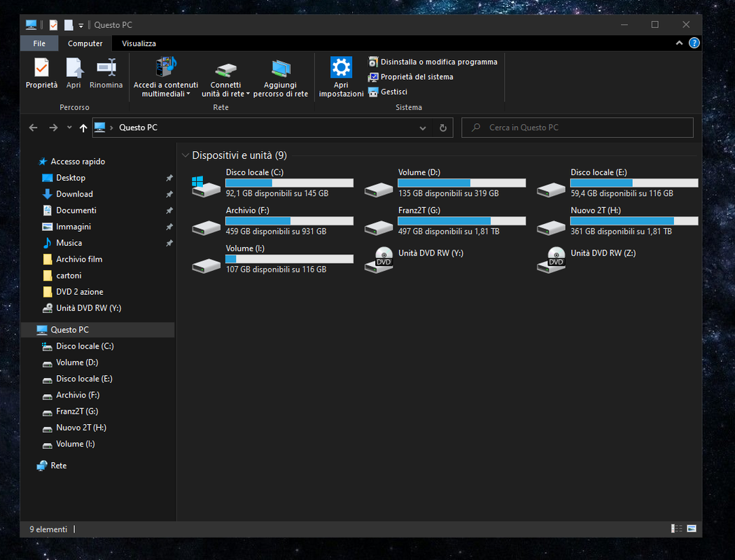This screenshot has width=735, height=560.
Task: Go up one level arrow
Action: pyautogui.click(x=83, y=127)
